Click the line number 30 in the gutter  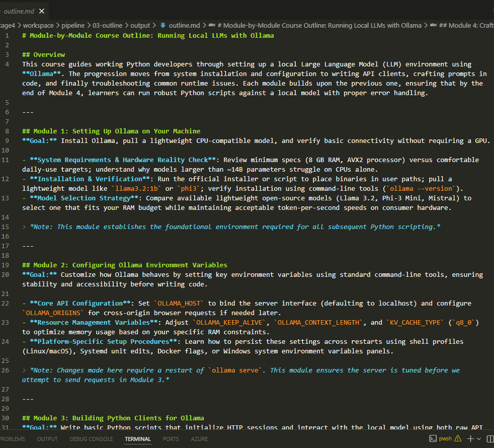[5, 418]
